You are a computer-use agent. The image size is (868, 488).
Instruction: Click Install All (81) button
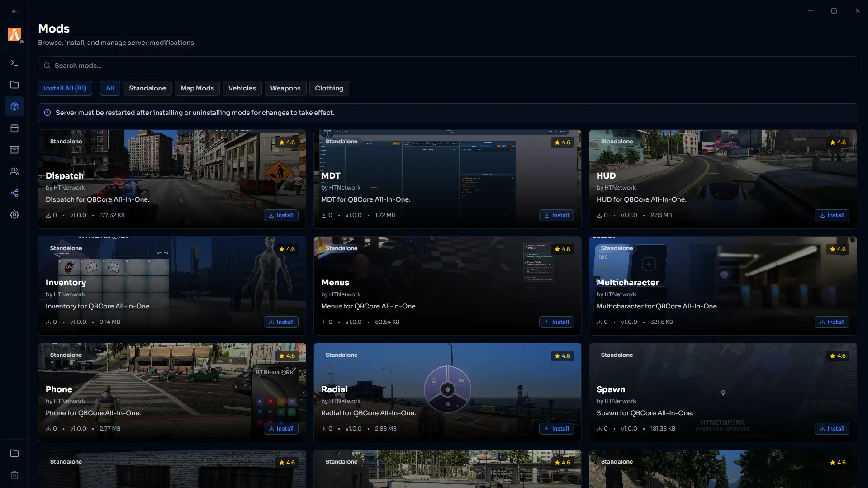(x=65, y=88)
